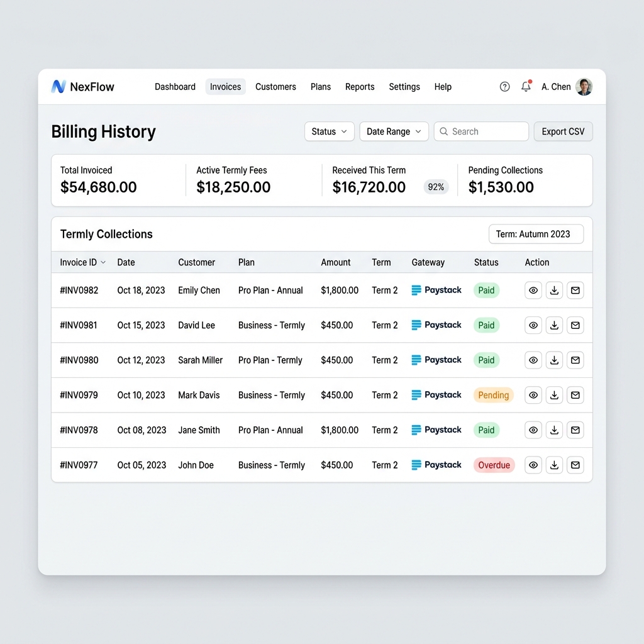Image resolution: width=644 pixels, height=644 pixels.
Task: Click Paystack gateway logo for John Doe
Action: coord(436,465)
